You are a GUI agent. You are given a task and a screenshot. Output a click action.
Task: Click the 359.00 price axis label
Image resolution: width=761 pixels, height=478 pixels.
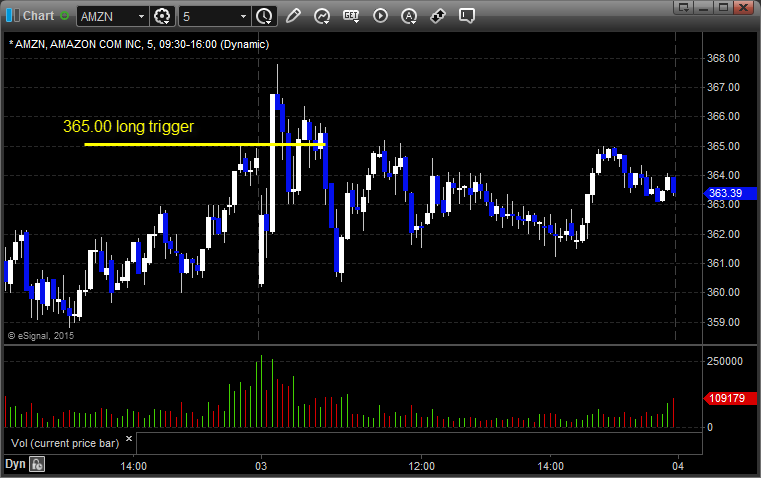click(723, 322)
